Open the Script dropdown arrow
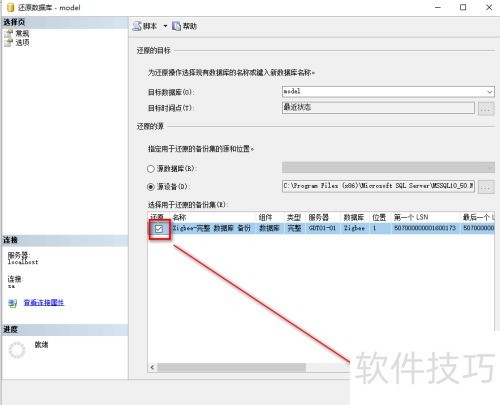500x405 pixels. click(165, 26)
